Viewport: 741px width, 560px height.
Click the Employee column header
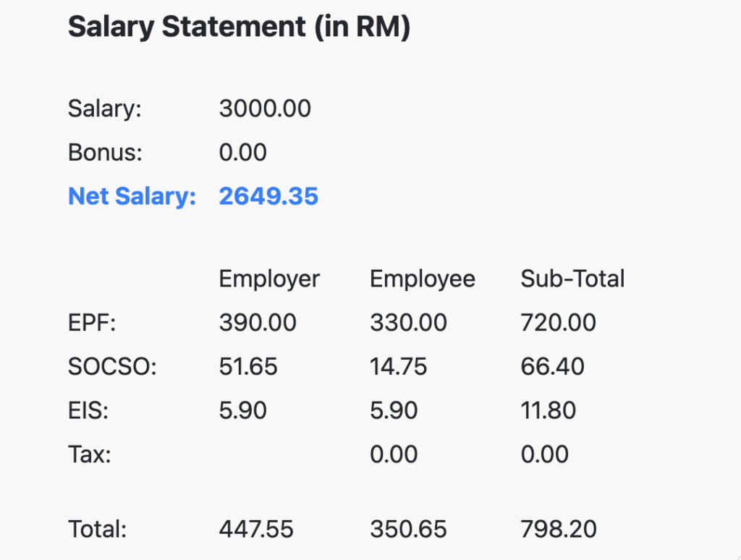(x=423, y=279)
